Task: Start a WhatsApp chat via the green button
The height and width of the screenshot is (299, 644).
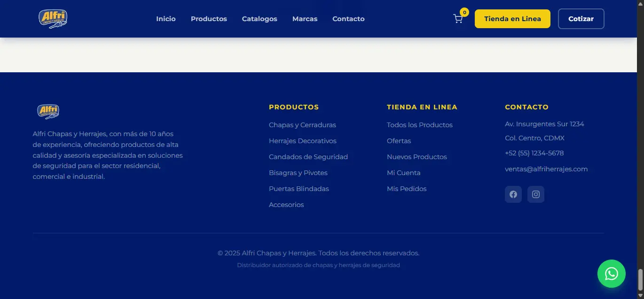Action: coord(612,274)
